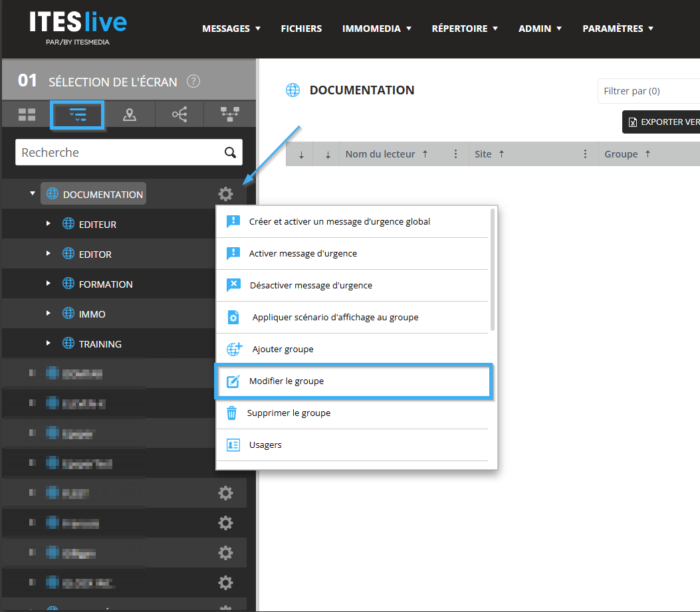Click the DOCUMENTATION group gear icon

tap(226, 194)
